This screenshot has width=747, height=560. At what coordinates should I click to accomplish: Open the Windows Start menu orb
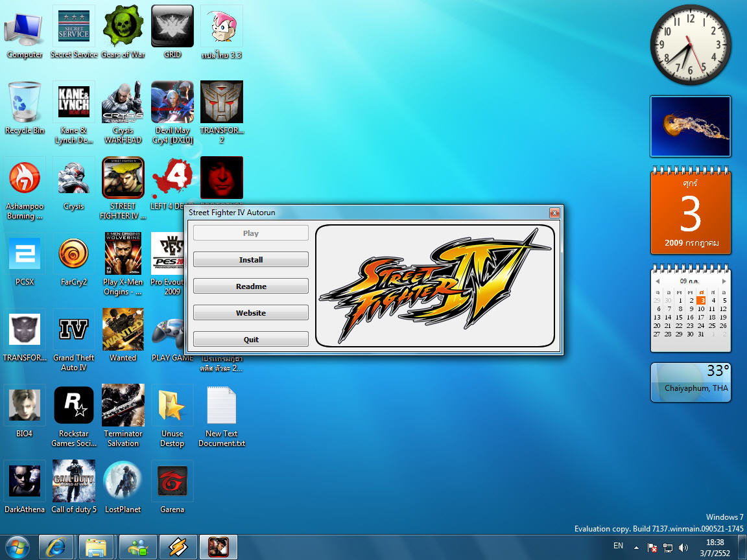18,547
